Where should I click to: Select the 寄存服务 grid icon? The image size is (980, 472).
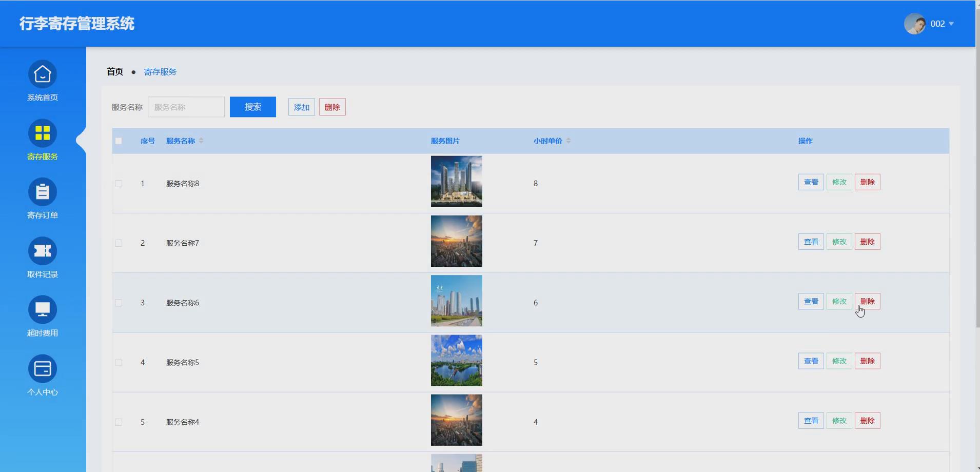43,133
